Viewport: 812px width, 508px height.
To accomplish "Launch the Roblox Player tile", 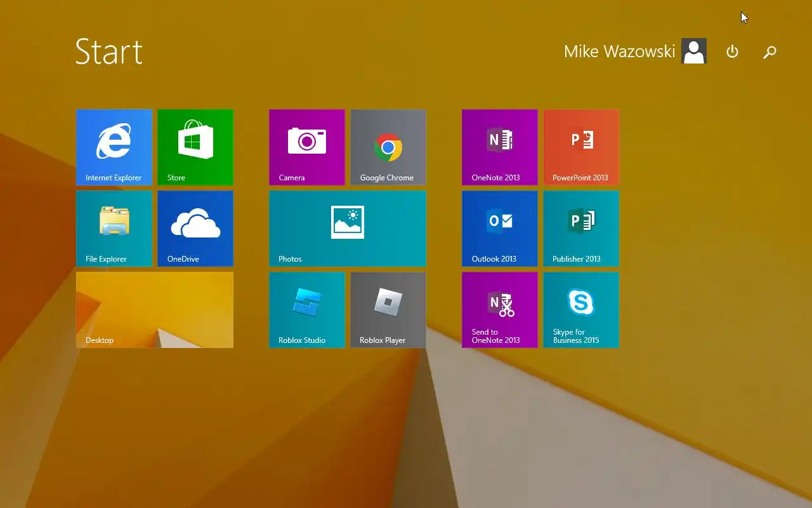I will tap(388, 310).
